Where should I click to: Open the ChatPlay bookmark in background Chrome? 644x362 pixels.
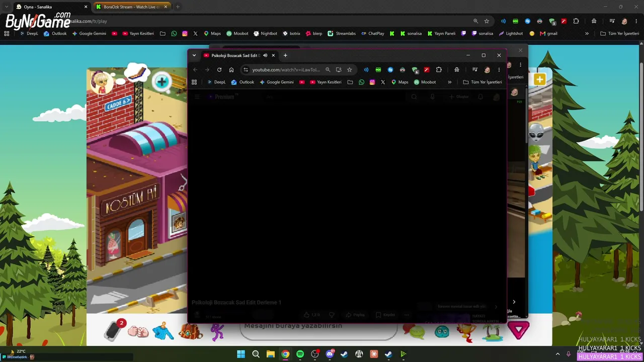tap(373, 34)
